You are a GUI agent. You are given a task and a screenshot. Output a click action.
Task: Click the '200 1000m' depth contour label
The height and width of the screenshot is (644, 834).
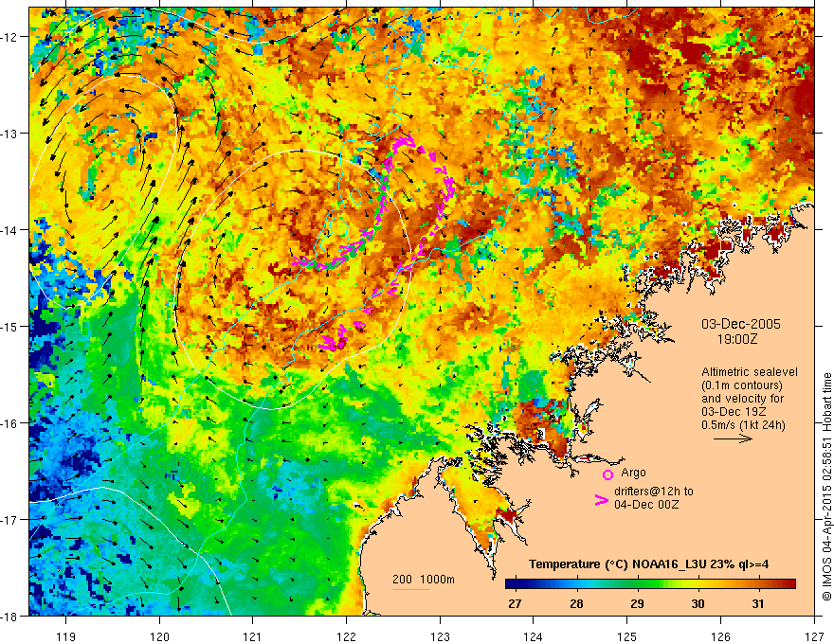[x=424, y=580]
